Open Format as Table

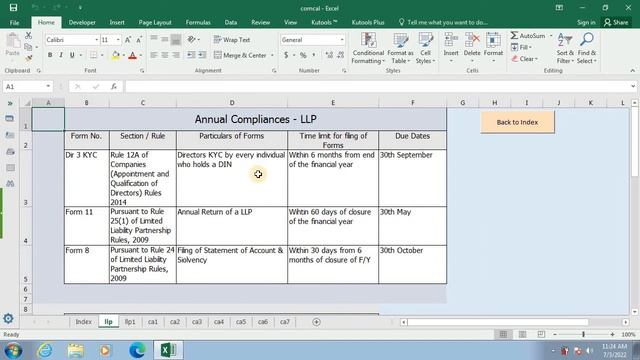(400, 48)
